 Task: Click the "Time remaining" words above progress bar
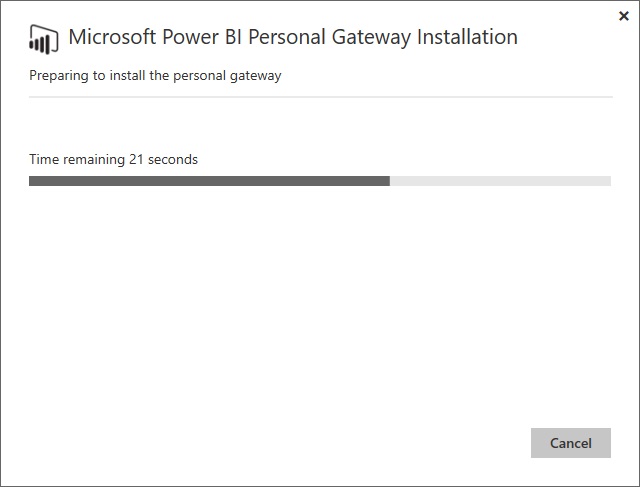coord(77,159)
